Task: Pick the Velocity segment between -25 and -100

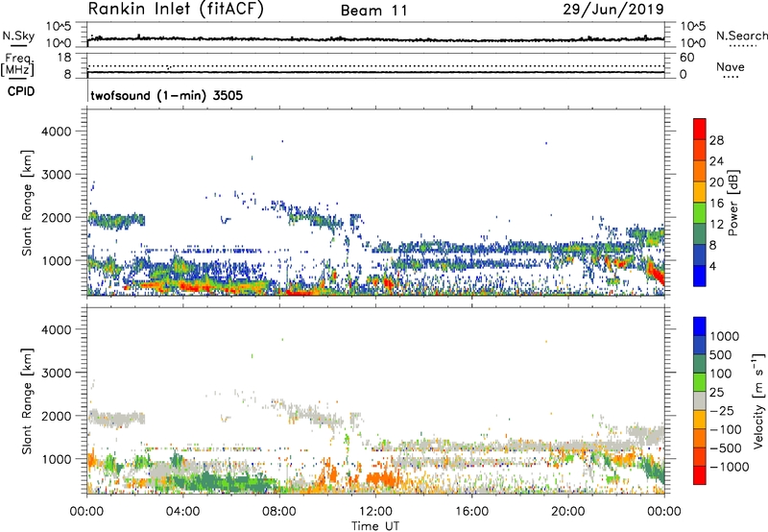Action: [x=700, y=420]
